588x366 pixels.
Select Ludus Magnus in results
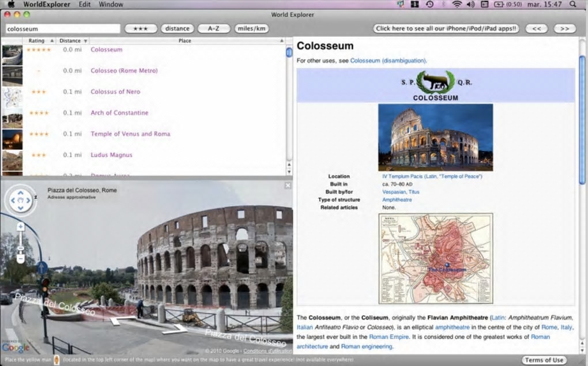pos(111,154)
